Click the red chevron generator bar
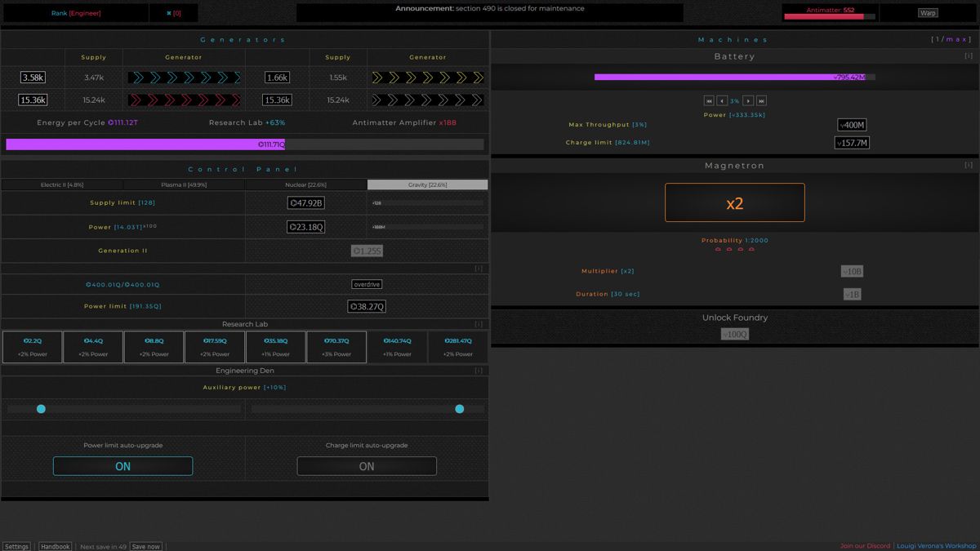The image size is (980, 551). pyautogui.click(x=184, y=100)
